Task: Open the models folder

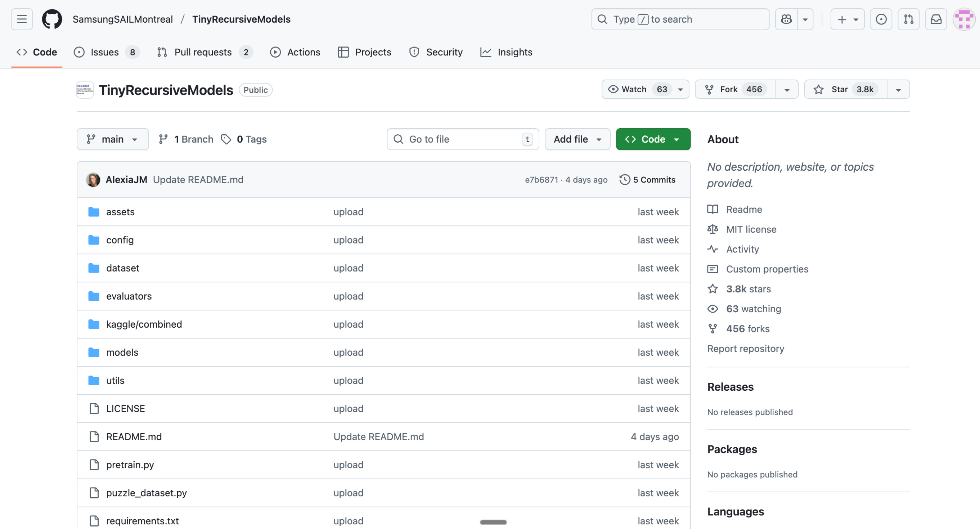Action: click(122, 353)
